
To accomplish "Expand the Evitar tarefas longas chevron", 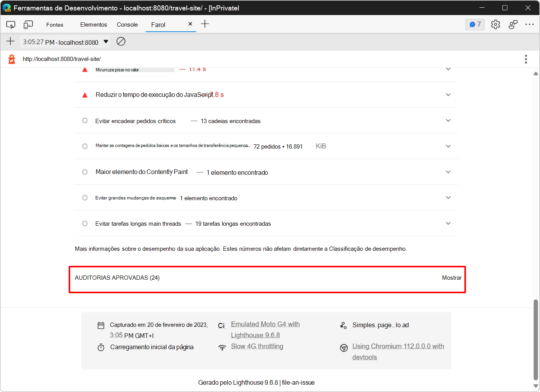I will pos(448,223).
